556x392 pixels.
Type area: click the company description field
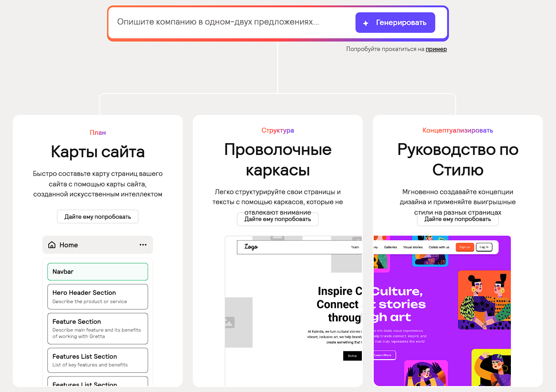point(228,22)
